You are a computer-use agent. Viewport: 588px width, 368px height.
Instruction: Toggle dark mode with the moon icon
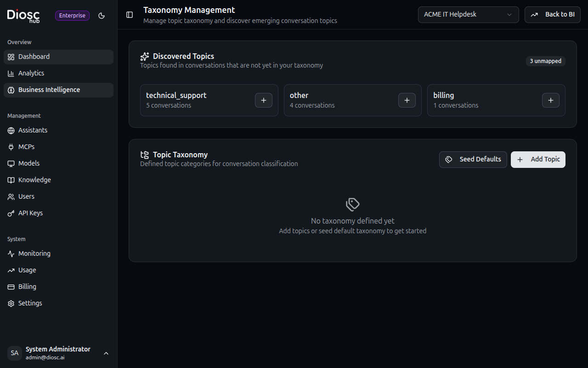tap(102, 16)
